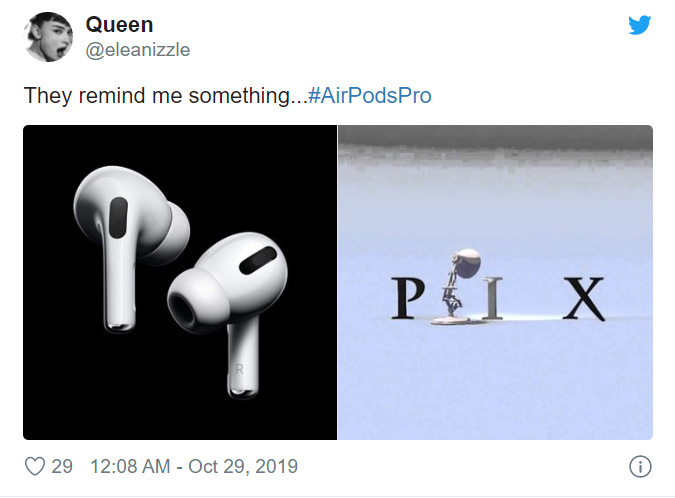Open the #AirPodsPro hashtag link
The image size is (675, 498).
pos(370,96)
